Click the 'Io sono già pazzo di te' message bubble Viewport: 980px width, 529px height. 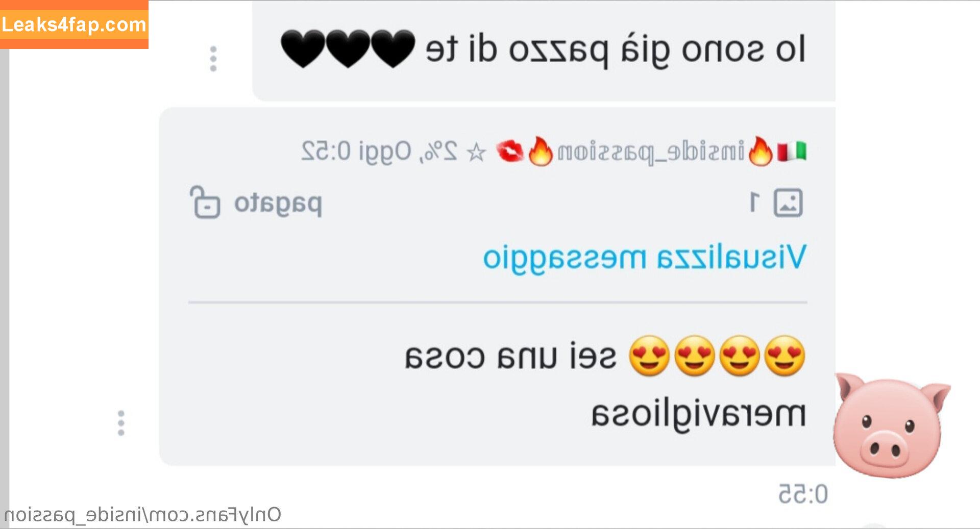coord(544,51)
